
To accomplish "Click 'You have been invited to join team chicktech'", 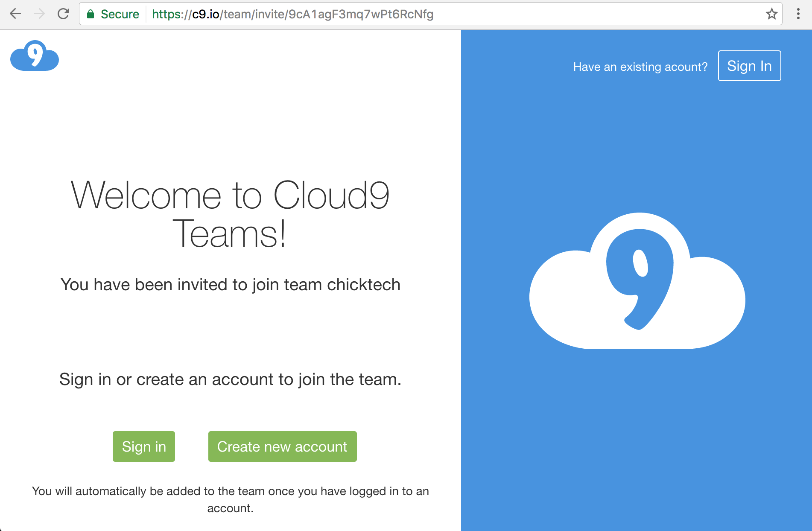I will click(x=231, y=285).
